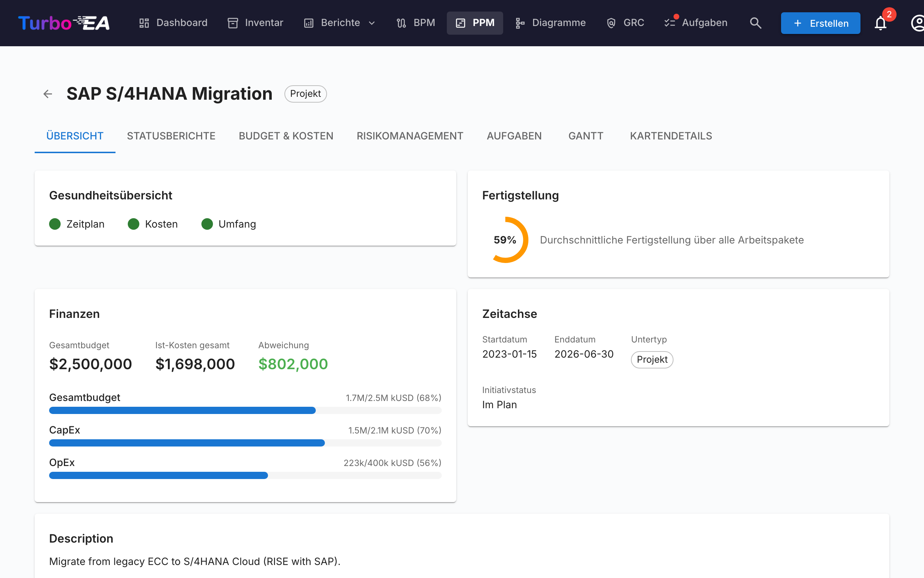Switch to the Kartendetails tab

coord(671,136)
